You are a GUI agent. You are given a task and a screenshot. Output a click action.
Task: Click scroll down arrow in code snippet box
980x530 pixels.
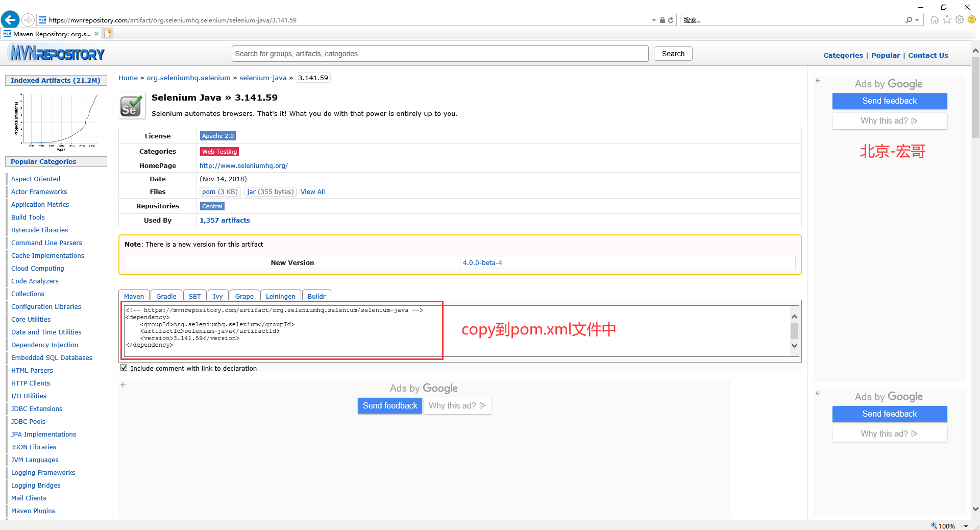point(794,345)
